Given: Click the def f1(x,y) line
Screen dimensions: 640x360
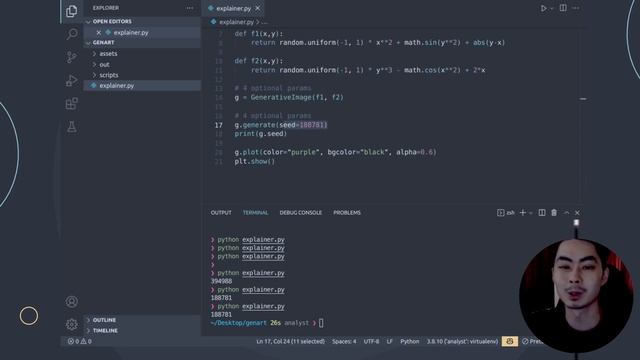Looking at the screenshot, I should (x=259, y=34).
